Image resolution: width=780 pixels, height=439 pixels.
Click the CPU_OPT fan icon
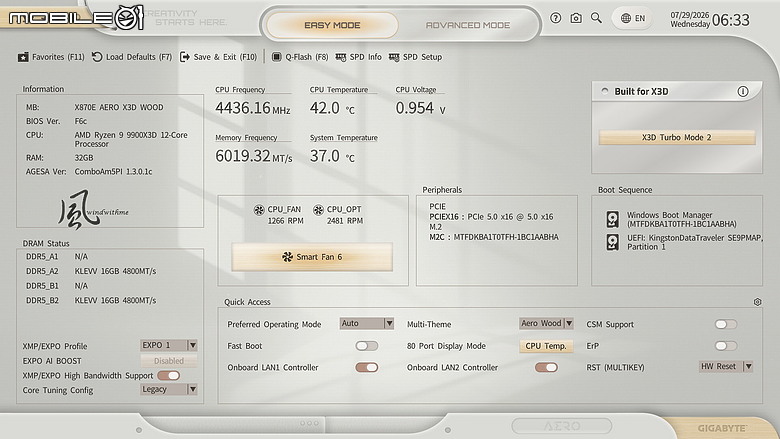coord(318,210)
